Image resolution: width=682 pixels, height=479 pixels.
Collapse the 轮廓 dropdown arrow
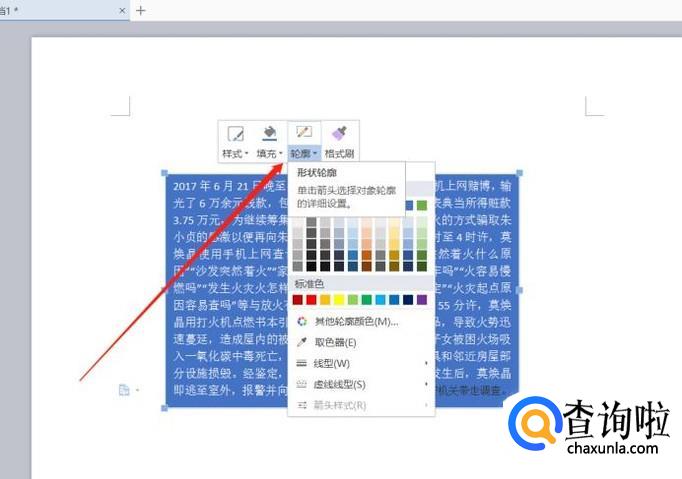coord(315,154)
